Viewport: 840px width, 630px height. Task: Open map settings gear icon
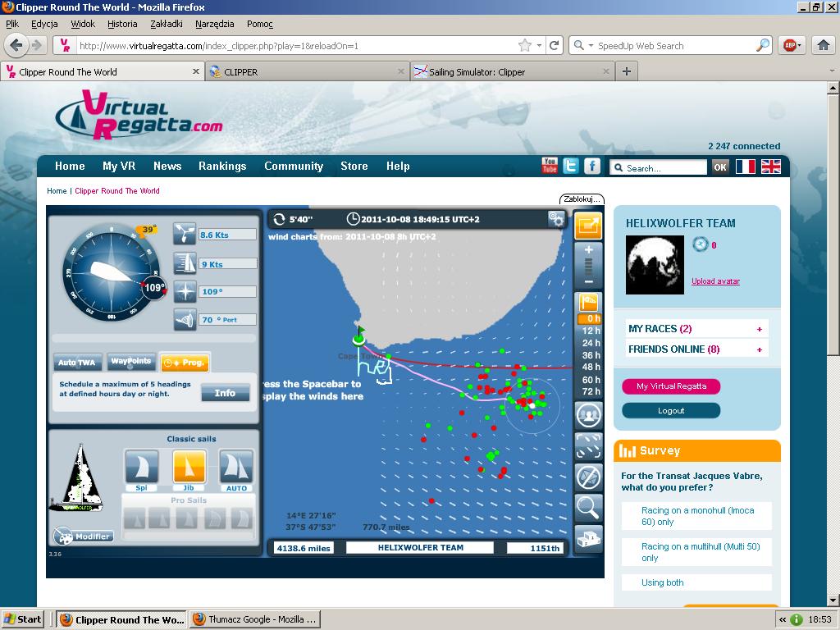click(556, 219)
